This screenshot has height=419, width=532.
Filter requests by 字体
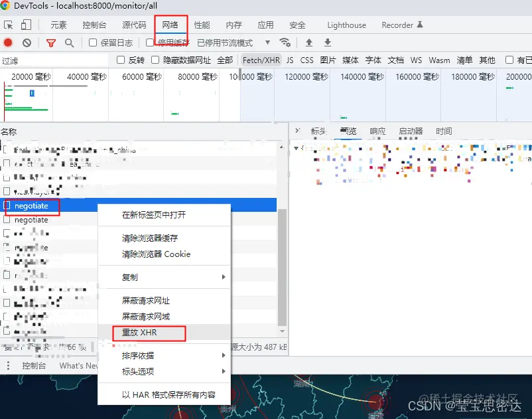point(373,60)
